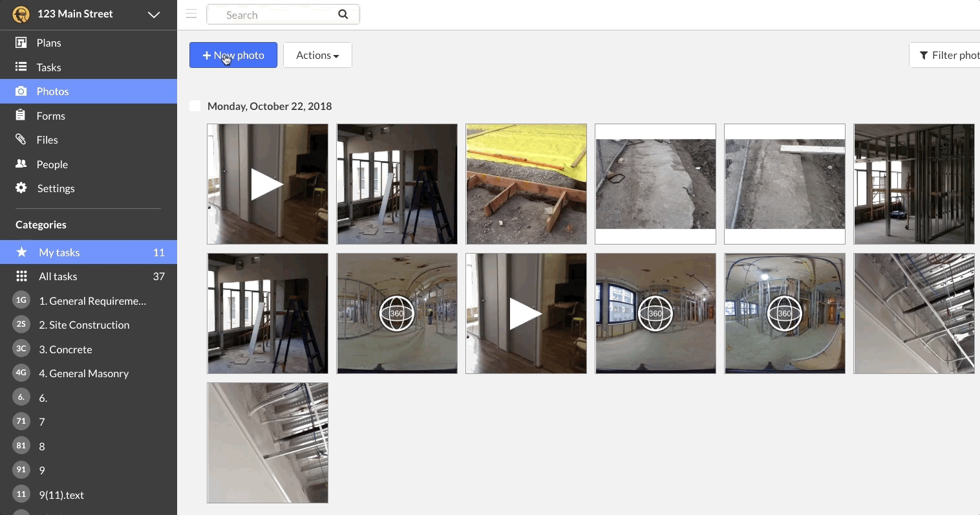This screenshot has height=515, width=980.
Task: Click the Files paperclip icon in sidebar
Action: click(21, 140)
